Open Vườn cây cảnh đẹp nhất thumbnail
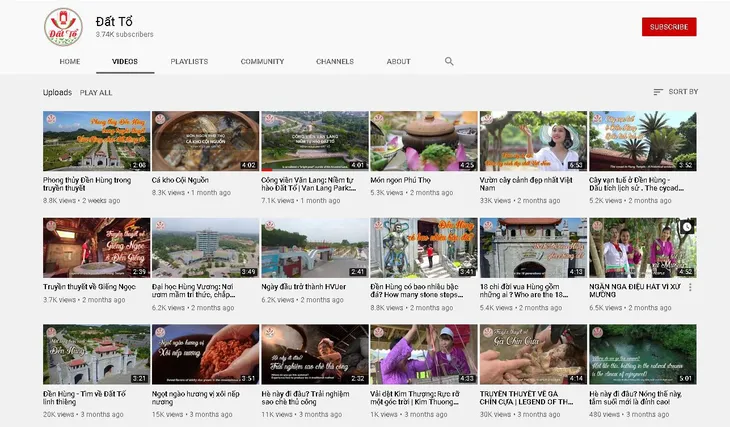 coord(533,141)
